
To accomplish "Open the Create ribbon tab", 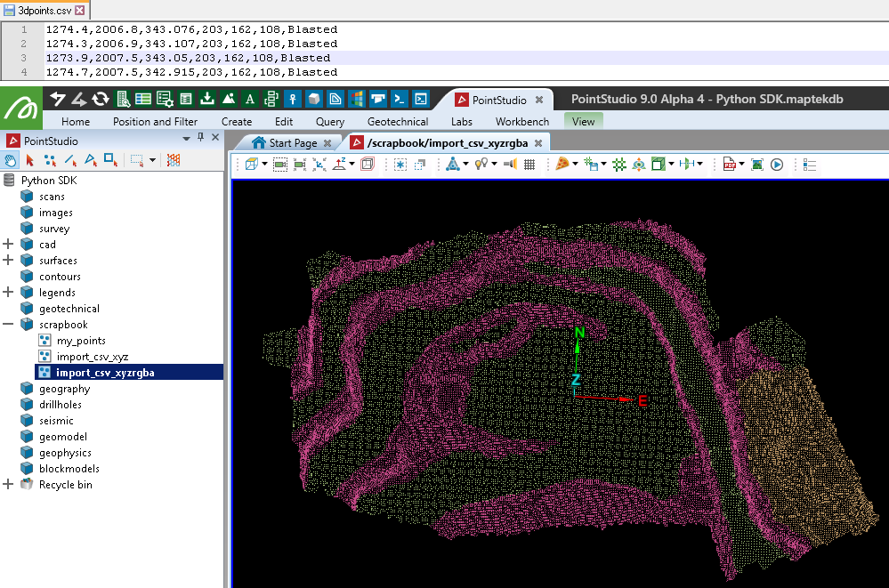I will pyautogui.click(x=237, y=121).
